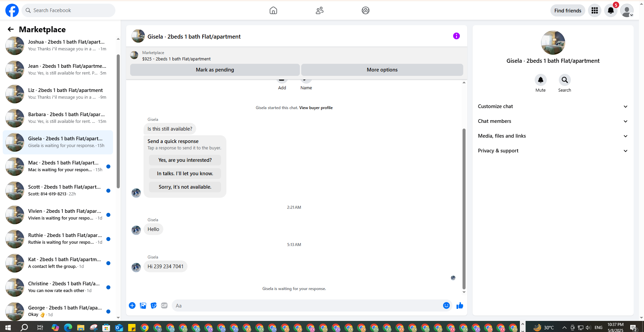Click the 'Hi 239 234 7041' message
Screen dimensions: 644x332
tap(165, 267)
